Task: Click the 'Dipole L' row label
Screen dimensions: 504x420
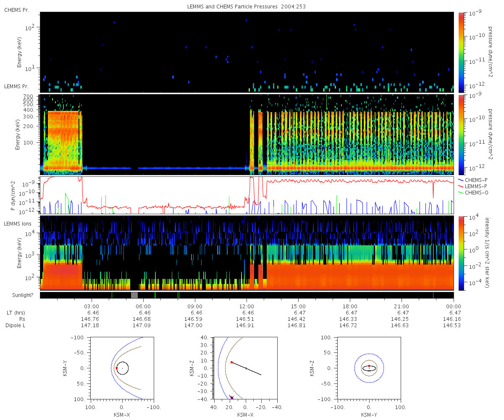Action: click(16, 325)
